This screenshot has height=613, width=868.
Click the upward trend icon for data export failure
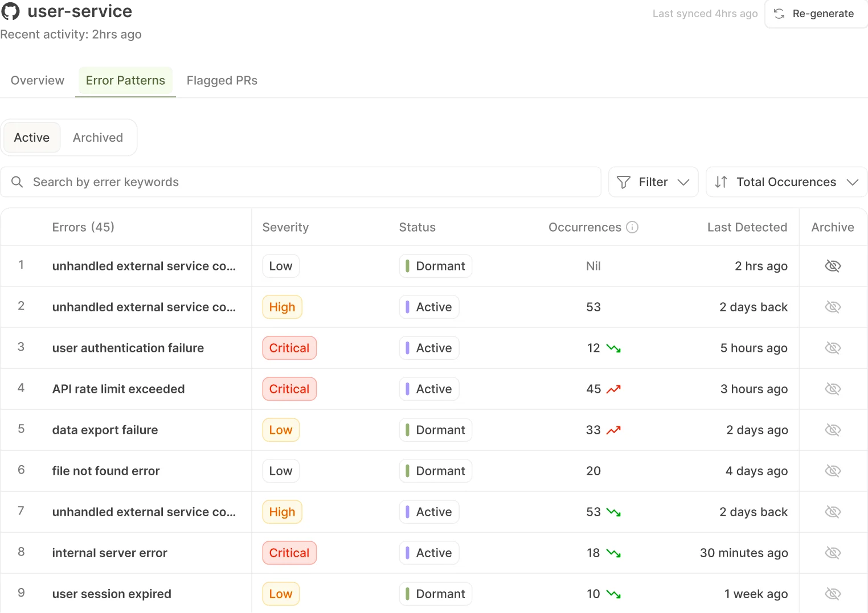click(613, 430)
